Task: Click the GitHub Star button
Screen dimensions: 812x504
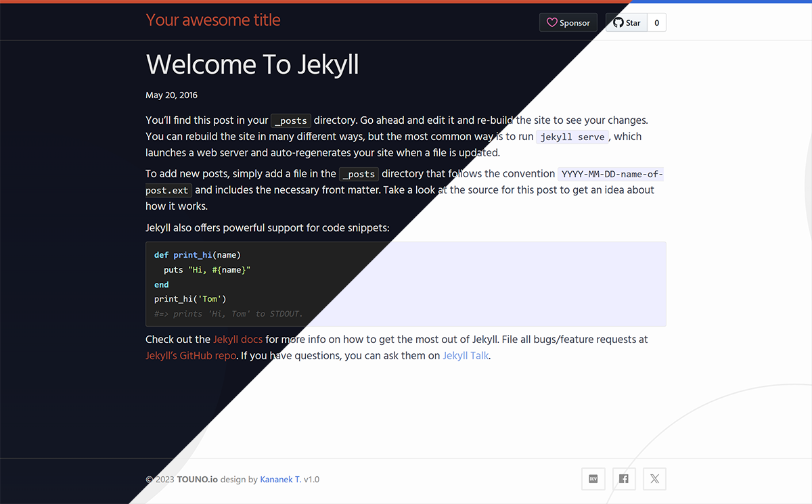Action: pyautogui.click(x=627, y=22)
